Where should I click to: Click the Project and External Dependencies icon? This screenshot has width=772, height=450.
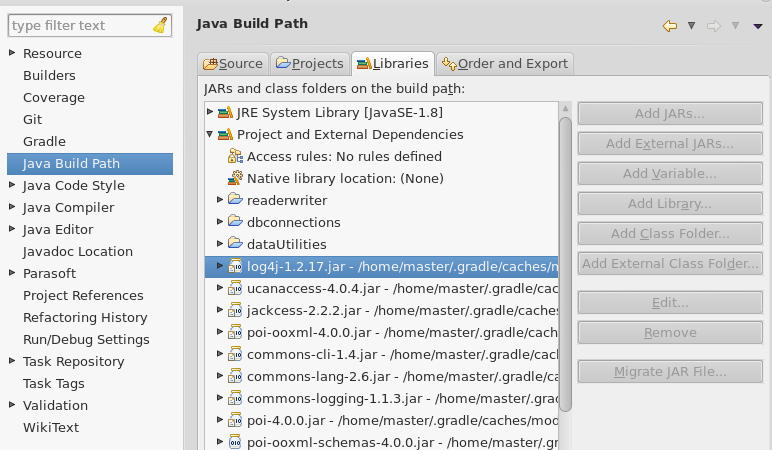click(x=225, y=134)
